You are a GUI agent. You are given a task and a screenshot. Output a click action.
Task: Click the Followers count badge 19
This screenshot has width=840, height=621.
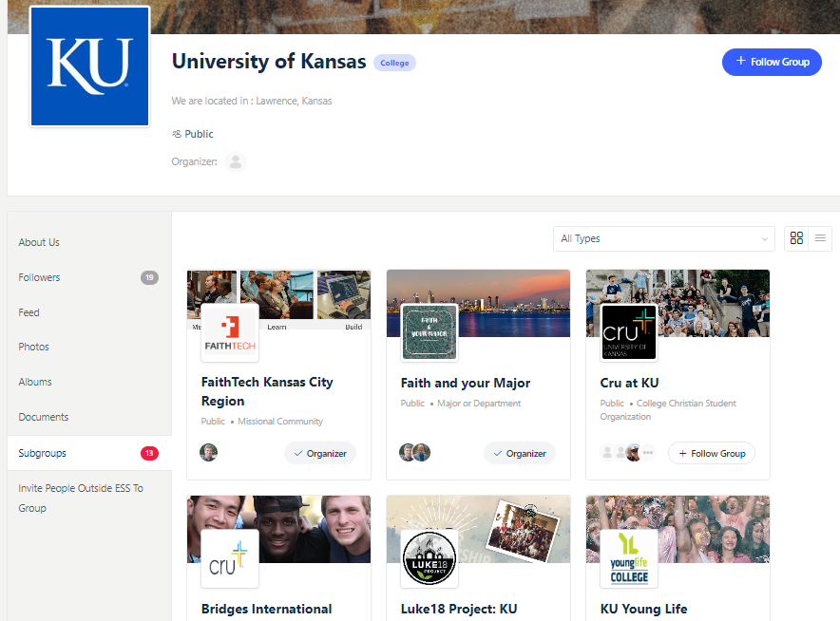(x=149, y=277)
